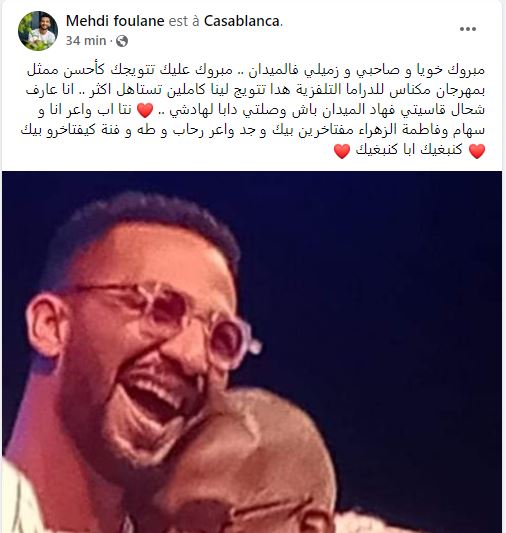Open the Casablanca location link

click(x=242, y=21)
